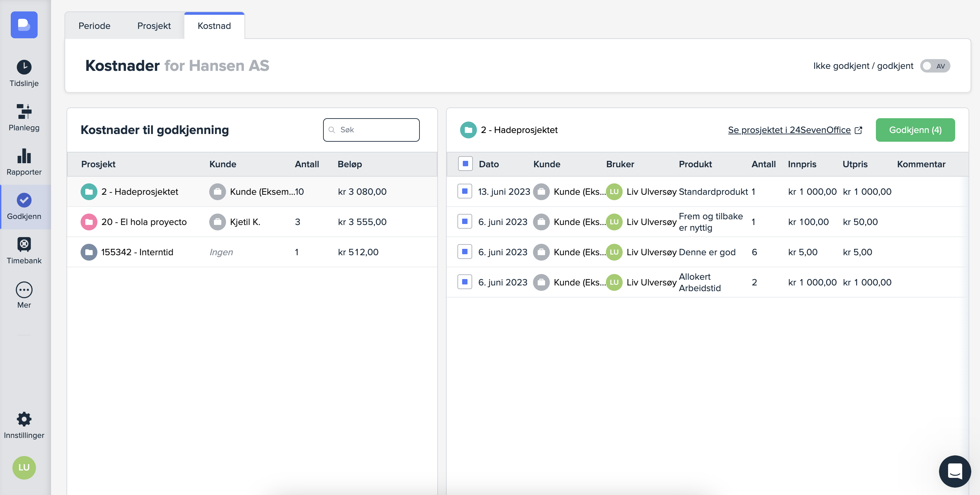
Task: Uncheck the Allokert Arbeidstid row checkbox
Action: click(x=464, y=282)
